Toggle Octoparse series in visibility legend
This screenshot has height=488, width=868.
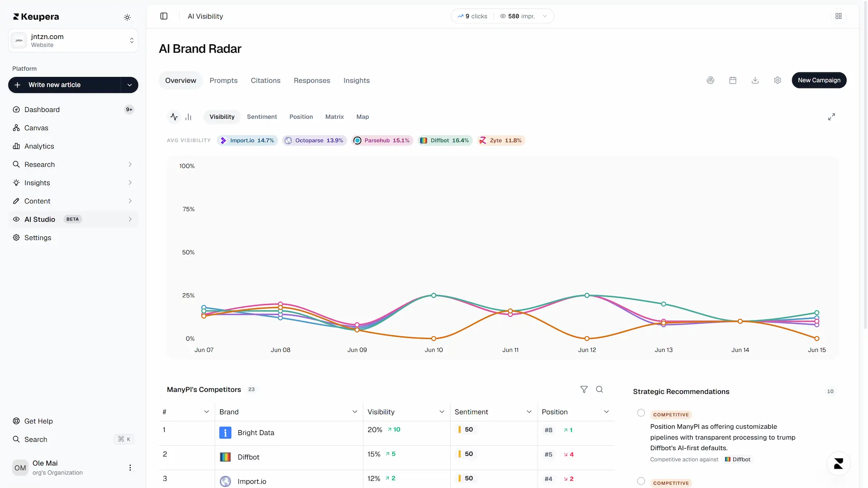coord(315,141)
